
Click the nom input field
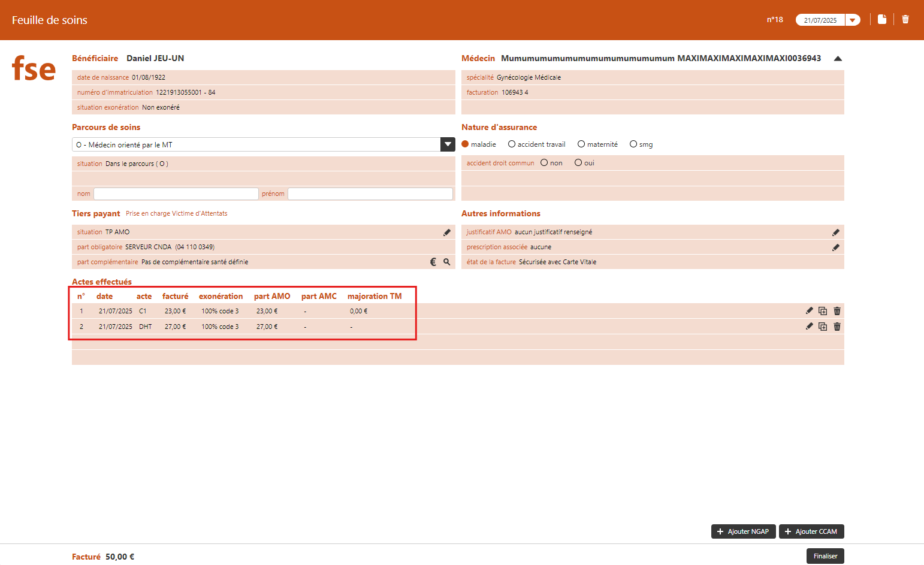[x=176, y=194]
